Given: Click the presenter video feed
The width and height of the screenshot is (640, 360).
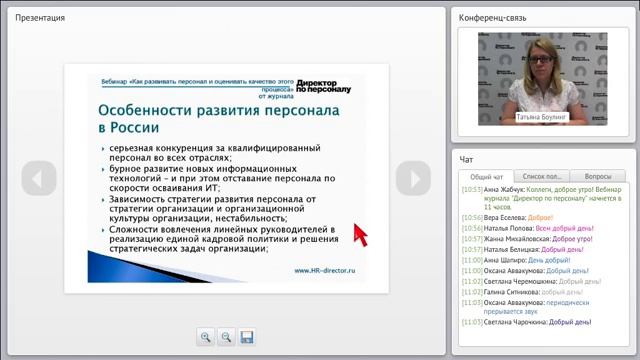Looking at the screenshot, I should tap(542, 79).
